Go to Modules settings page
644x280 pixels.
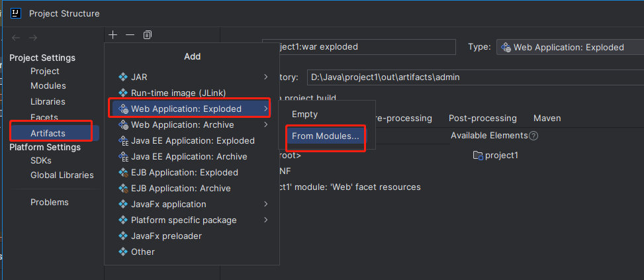point(48,86)
